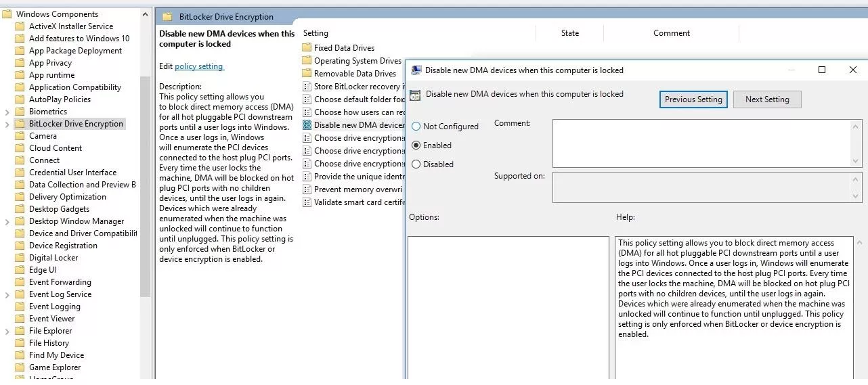
Task: Select Device and Driver Compatibility item
Action: pyautogui.click(x=83, y=233)
